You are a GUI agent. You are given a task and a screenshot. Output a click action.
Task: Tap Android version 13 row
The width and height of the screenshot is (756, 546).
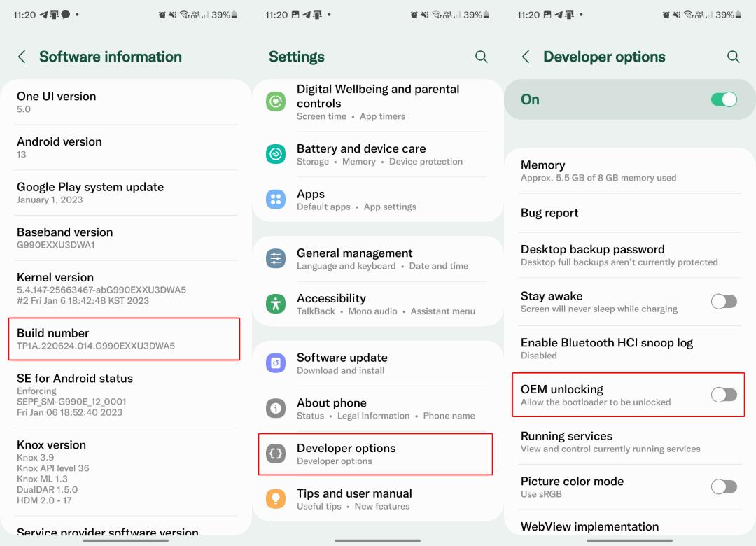click(x=126, y=148)
